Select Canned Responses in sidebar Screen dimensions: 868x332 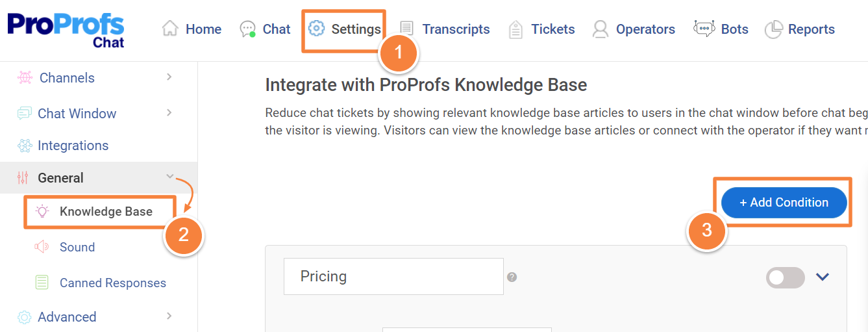112,283
